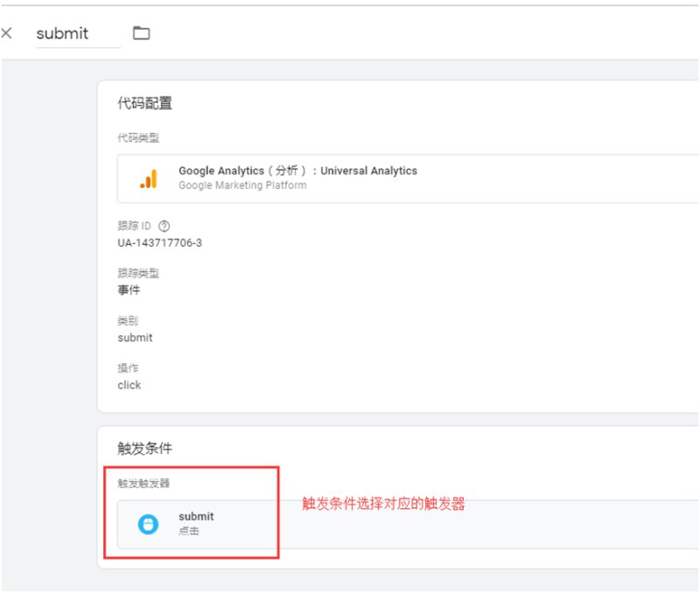
Task: Click the 触发条件 section heading
Action: click(x=144, y=448)
